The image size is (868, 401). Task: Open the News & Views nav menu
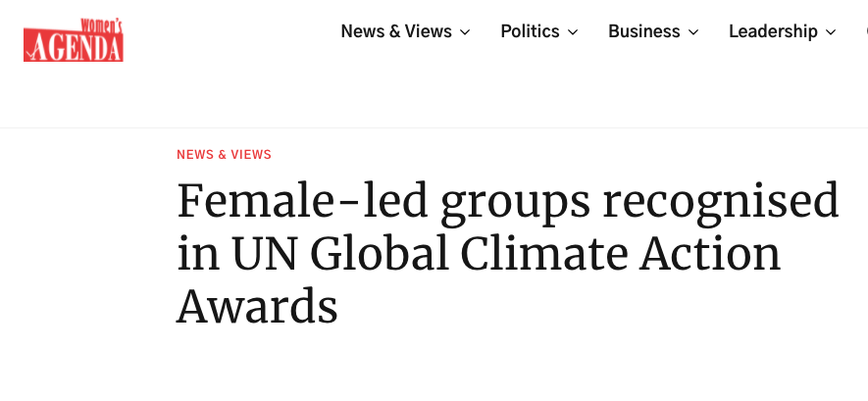(x=396, y=31)
